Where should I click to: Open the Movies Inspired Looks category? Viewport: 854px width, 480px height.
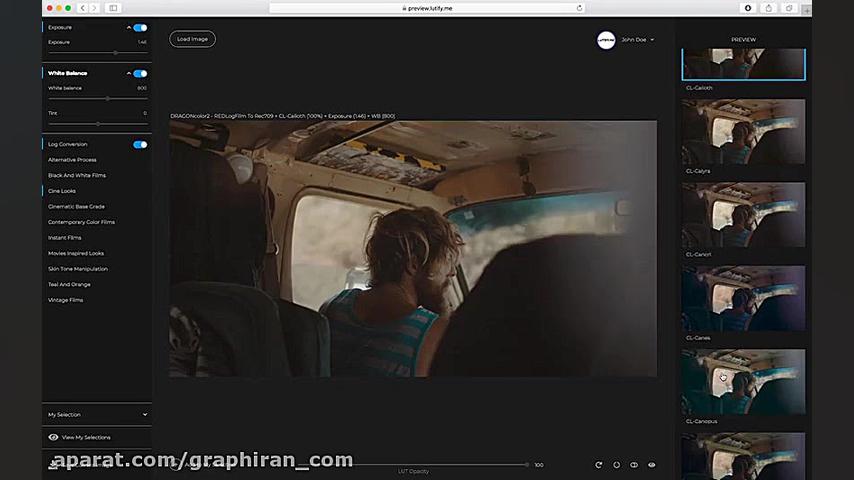coord(76,253)
